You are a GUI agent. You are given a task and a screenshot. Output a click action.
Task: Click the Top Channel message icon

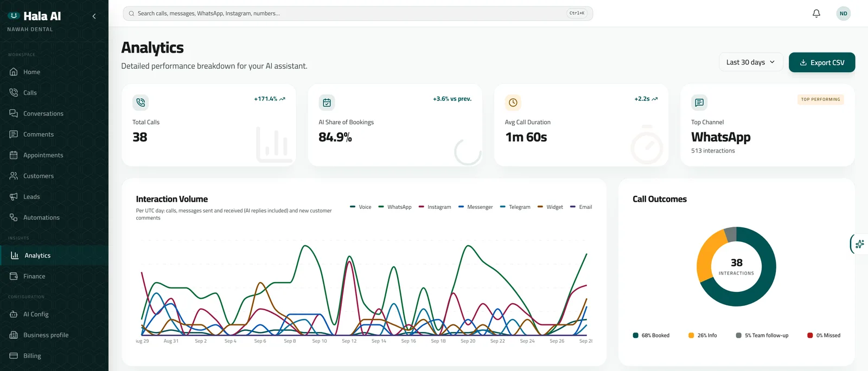(x=699, y=102)
